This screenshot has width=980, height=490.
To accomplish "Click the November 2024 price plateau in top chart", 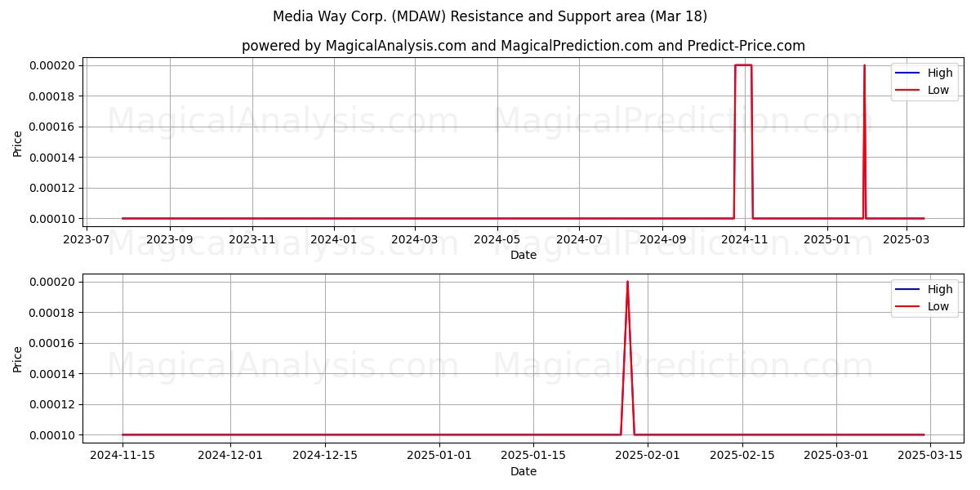I will [743, 65].
